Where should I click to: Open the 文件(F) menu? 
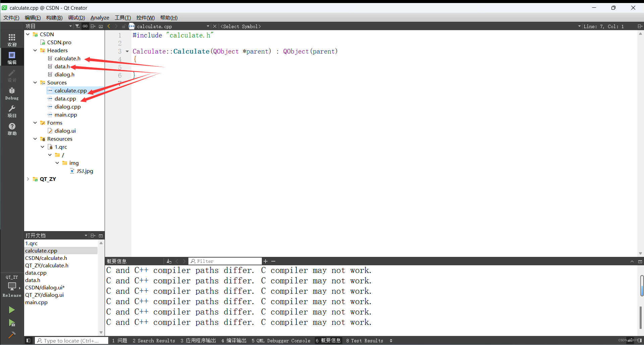click(11, 17)
